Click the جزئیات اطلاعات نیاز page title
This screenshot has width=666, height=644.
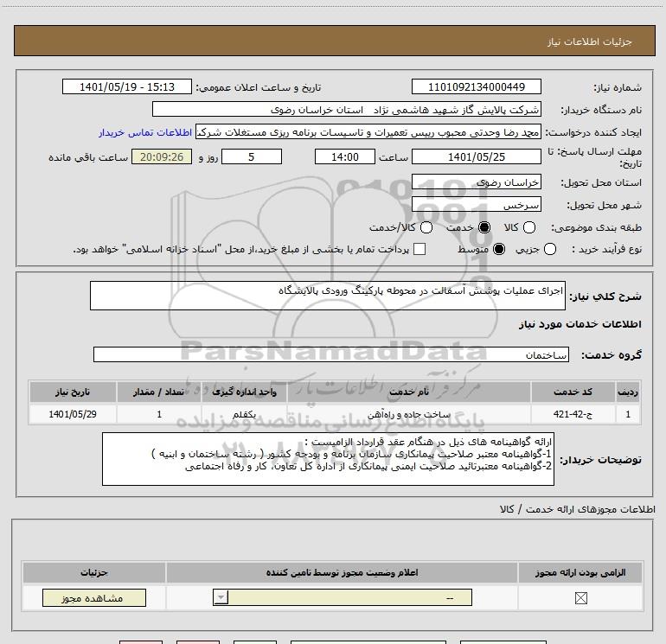point(590,41)
